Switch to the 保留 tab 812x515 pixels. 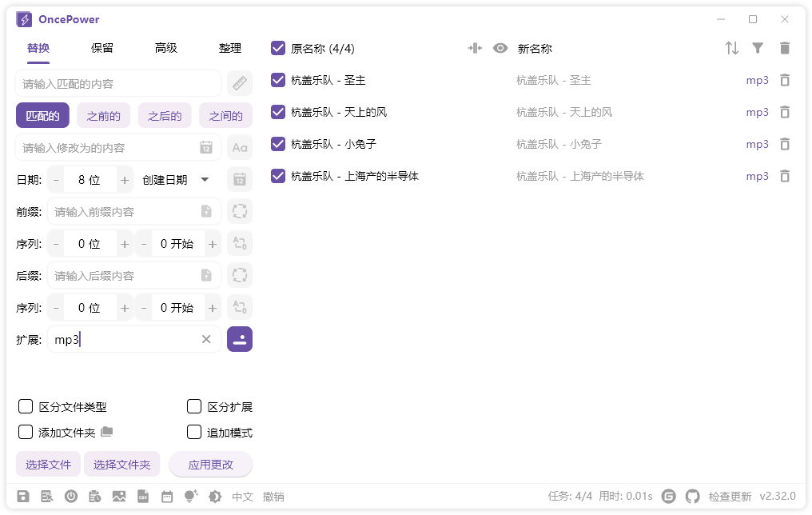coord(101,48)
